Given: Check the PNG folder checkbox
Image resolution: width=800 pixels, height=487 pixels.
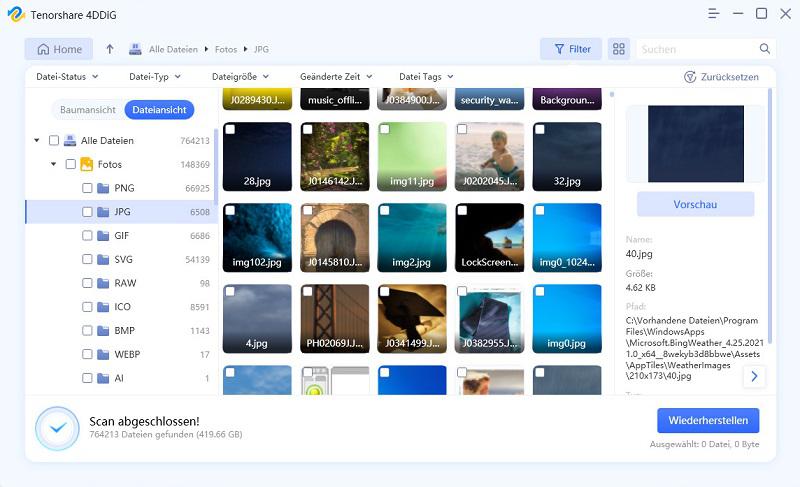Looking at the screenshot, I should pos(87,188).
